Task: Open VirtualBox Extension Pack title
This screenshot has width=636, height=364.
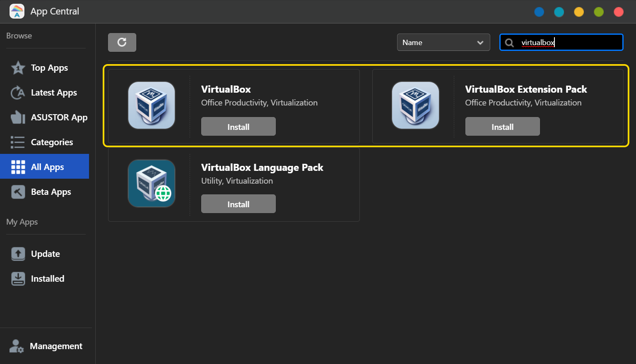Action: click(x=526, y=89)
